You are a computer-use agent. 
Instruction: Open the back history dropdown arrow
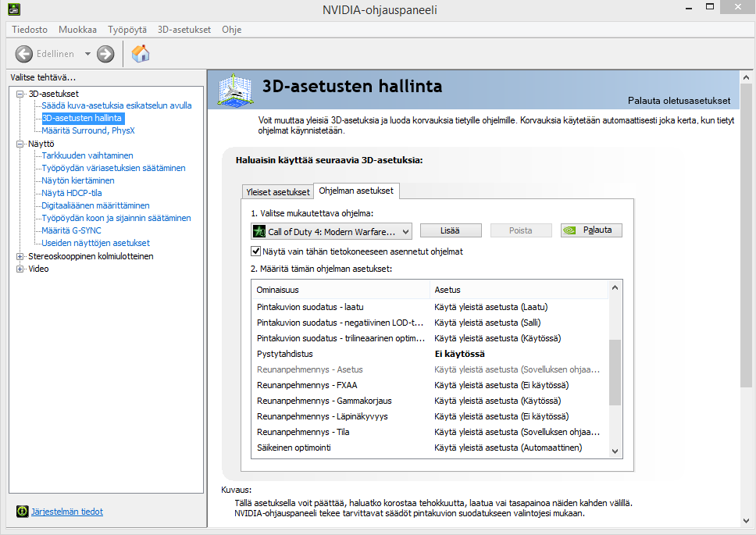(87, 54)
